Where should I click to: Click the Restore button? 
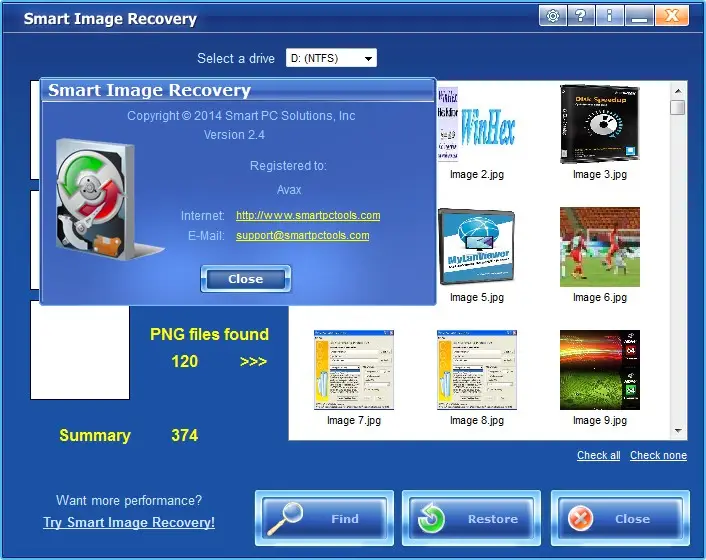tap(471, 518)
